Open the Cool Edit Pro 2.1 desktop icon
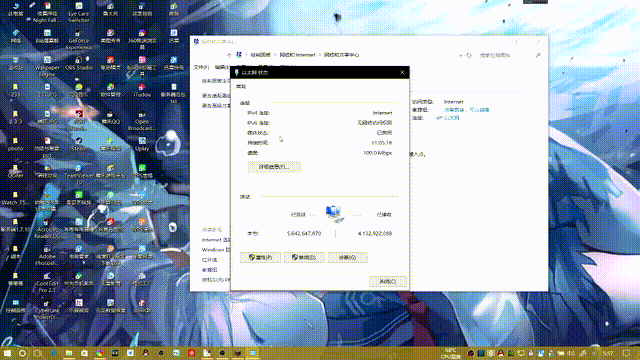 (x=47, y=282)
